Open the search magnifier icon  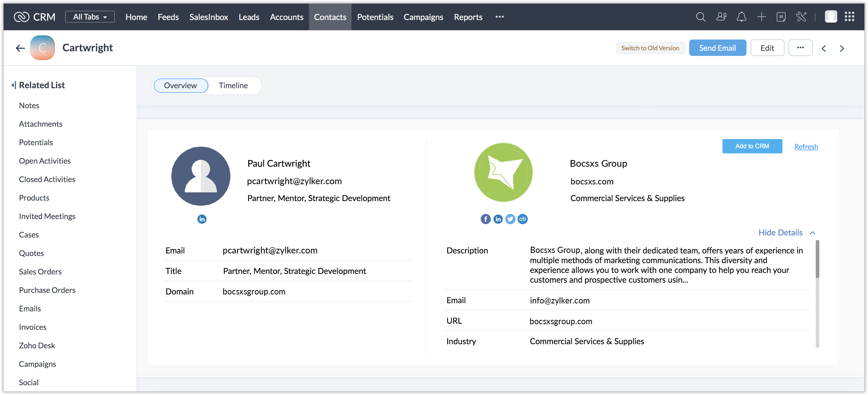coord(700,17)
